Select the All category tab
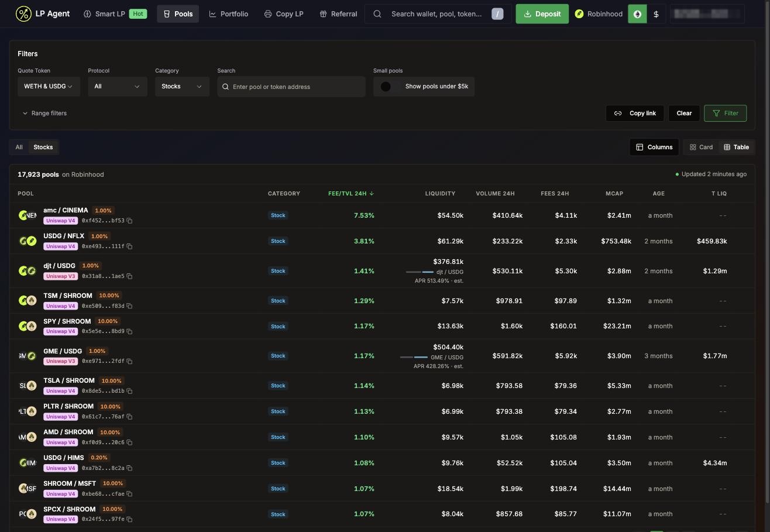This screenshot has height=532, width=770. coord(19,147)
